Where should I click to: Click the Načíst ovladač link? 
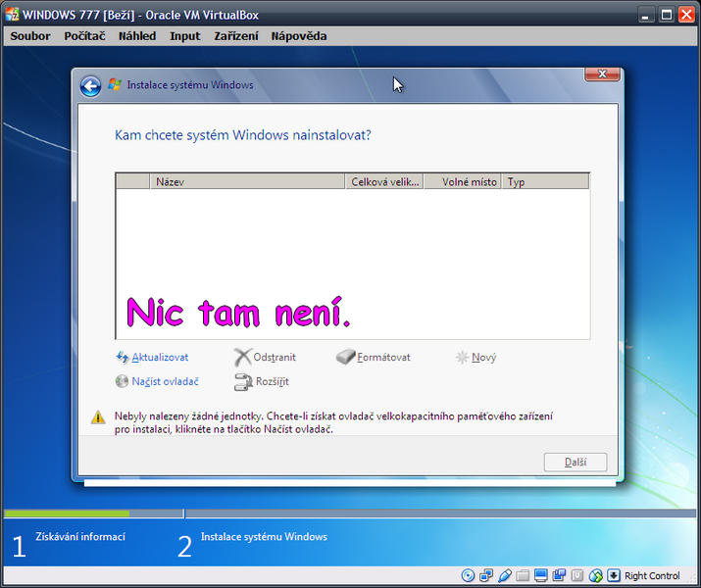click(x=165, y=381)
